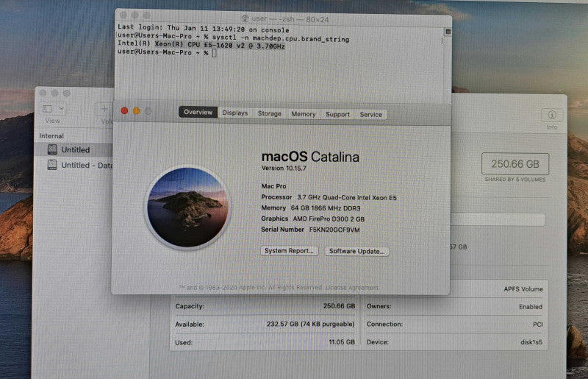Click the Untitled volume disk icon
The image size is (588, 379).
pos(52,149)
